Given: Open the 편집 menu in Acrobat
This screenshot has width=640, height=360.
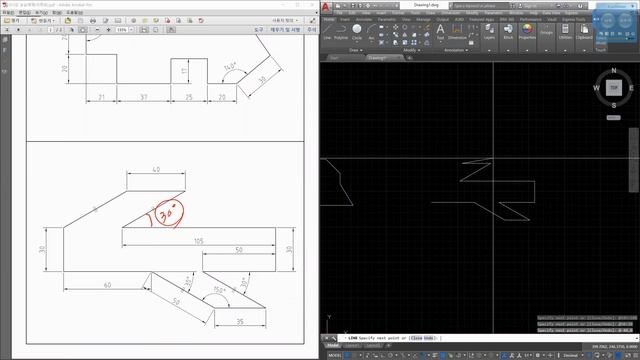Looking at the screenshot, I should pos(25,13).
